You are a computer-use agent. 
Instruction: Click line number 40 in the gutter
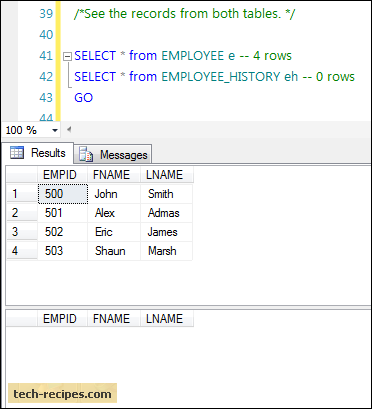pos(46,35)
